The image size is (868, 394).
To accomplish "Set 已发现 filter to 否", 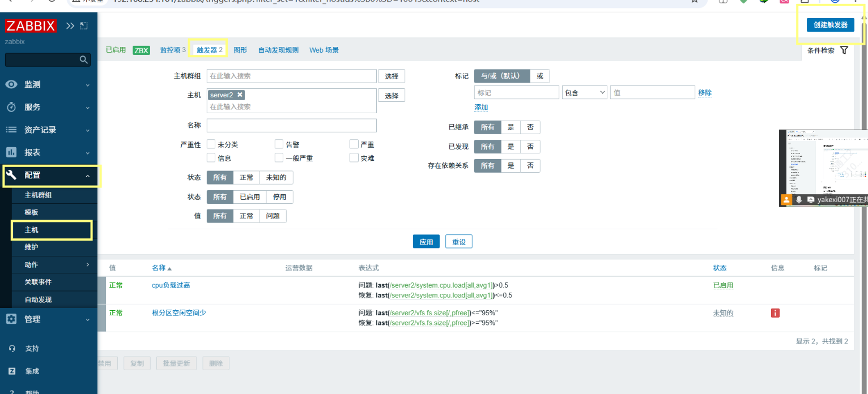I will click(x=530, y=147).
